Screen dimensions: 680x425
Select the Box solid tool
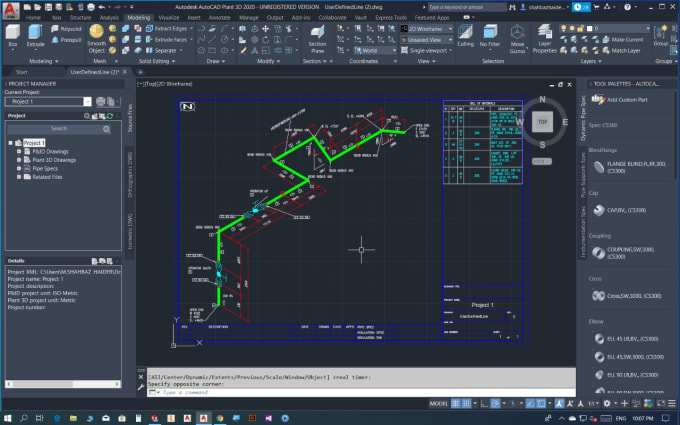click(x=13, y=36)
